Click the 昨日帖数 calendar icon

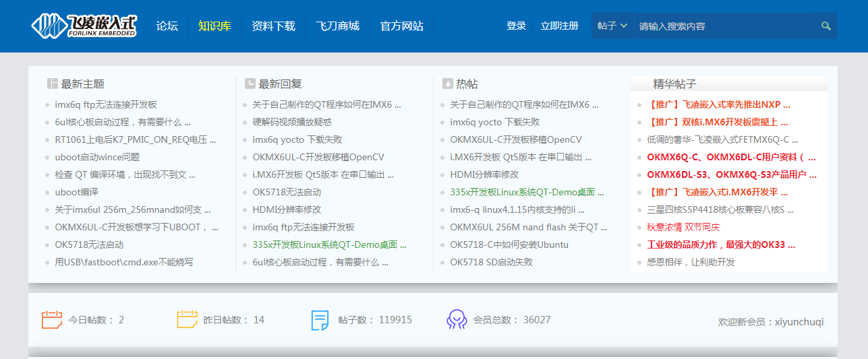coord(187,319)
